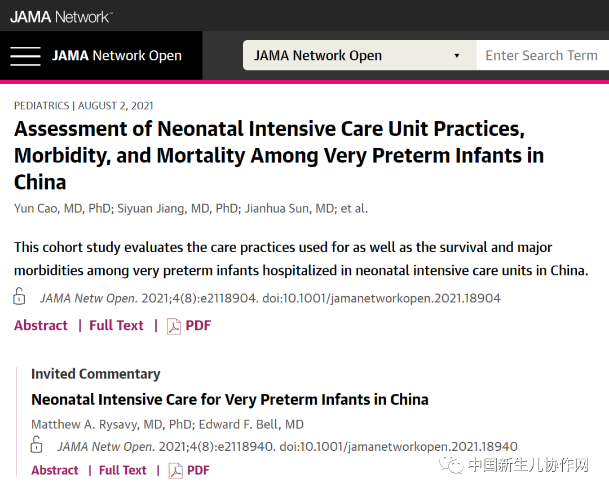Focus the Enter Search Term field
Viewport: 609px width, 492px height.
click(543, 56)
